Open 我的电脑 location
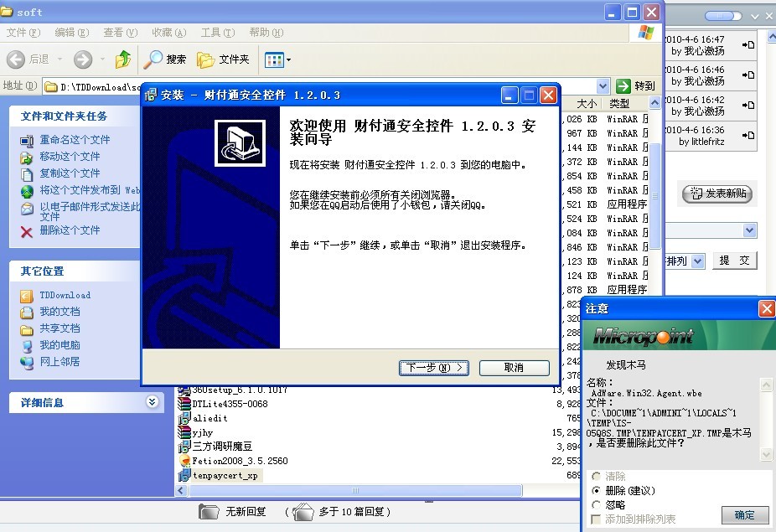776x532 pixels. click(x=59, y=345)
